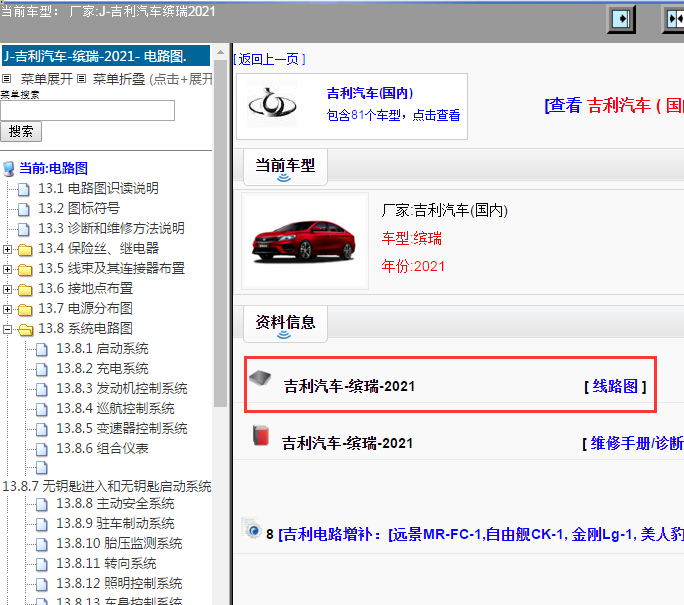
Task: Select tree item 13.8.5 变速器控制系统
Action: tap(122, 429)
